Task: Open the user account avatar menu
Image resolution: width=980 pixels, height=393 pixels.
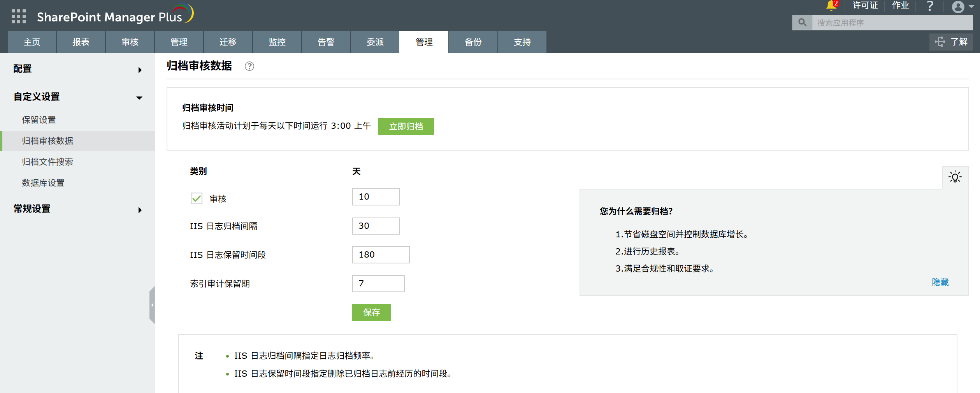Action: 958,7
